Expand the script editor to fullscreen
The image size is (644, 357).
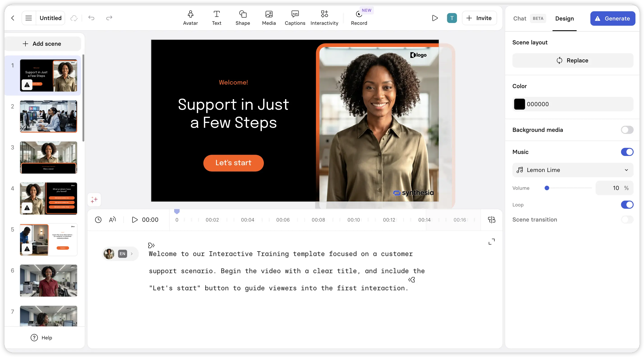click(491, 242)
